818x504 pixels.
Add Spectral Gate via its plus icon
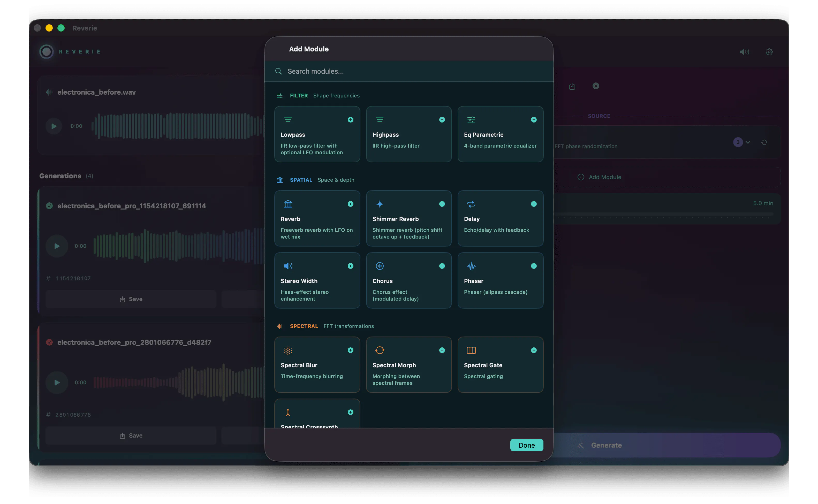pyautogui.click(x=534, y=350)
